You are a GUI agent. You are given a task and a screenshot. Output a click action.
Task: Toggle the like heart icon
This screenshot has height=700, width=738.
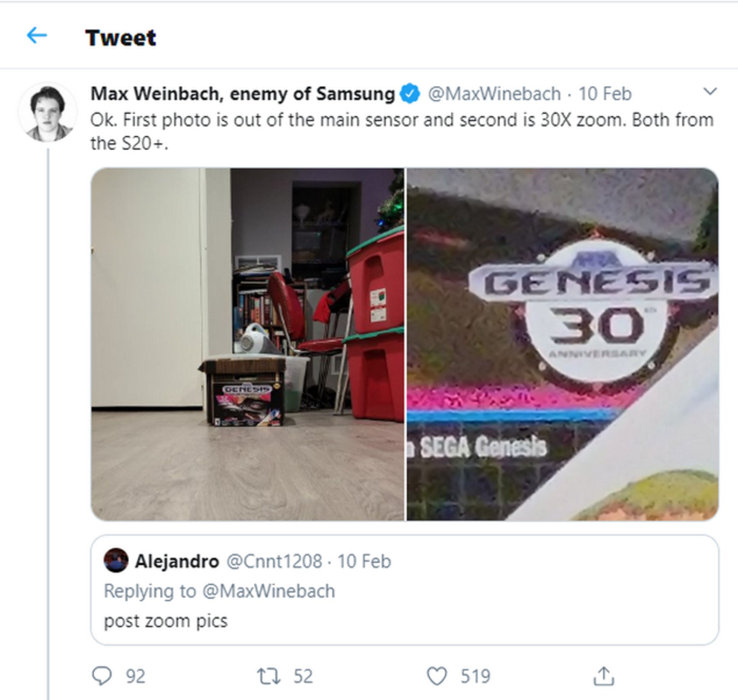(437, 676)
